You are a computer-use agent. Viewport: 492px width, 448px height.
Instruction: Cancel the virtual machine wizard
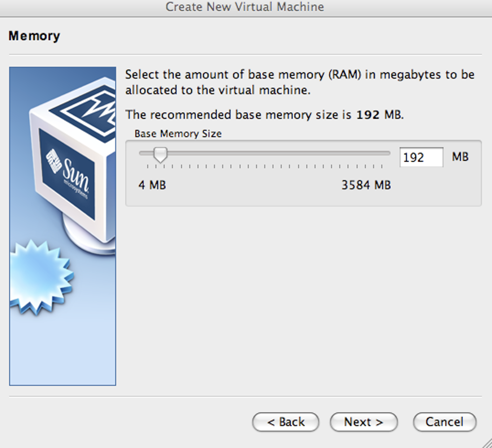(445, 422)
